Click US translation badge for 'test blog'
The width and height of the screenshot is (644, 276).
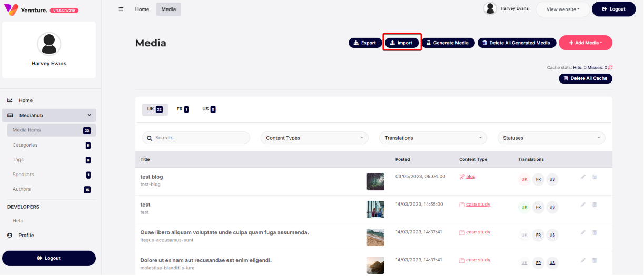(552, 179)
